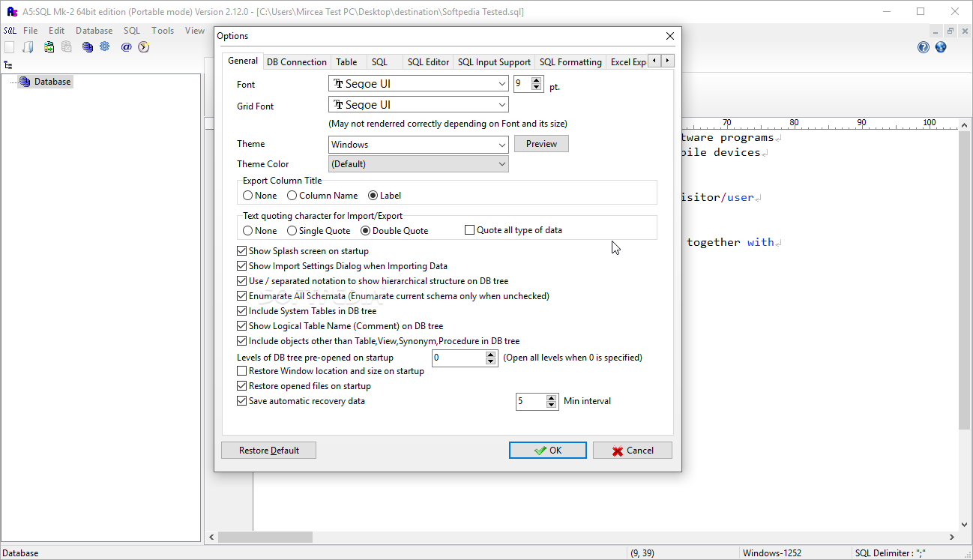Click the colorful import table toolbar icon

coord(49,47)
